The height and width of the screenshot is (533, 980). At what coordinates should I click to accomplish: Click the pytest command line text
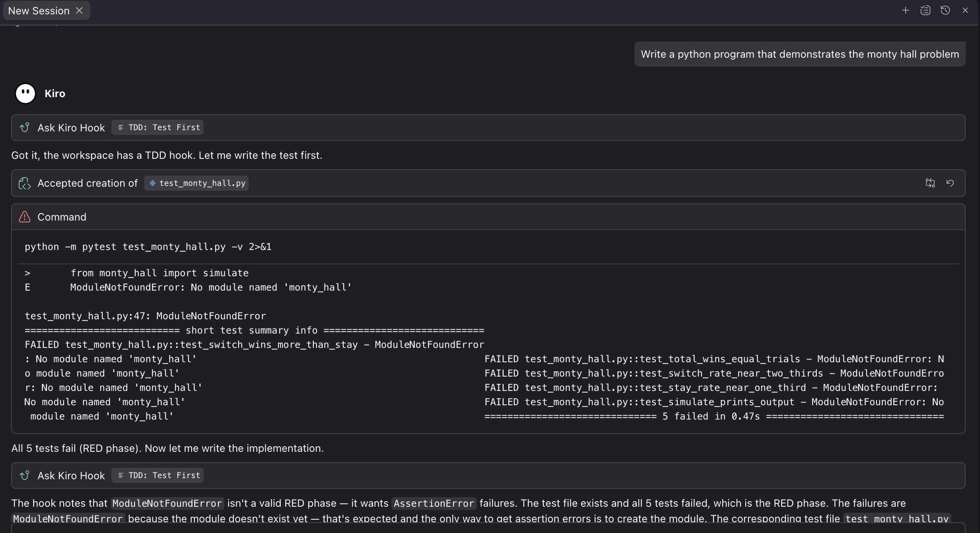[x=148, y=247]
